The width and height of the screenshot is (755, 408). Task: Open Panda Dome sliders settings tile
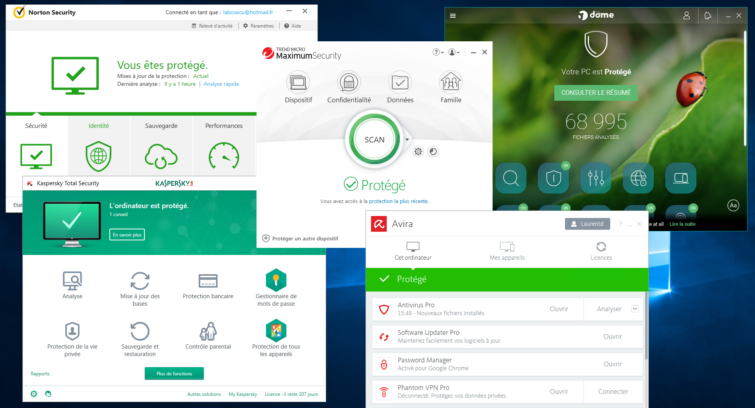[x=596, y=178]
